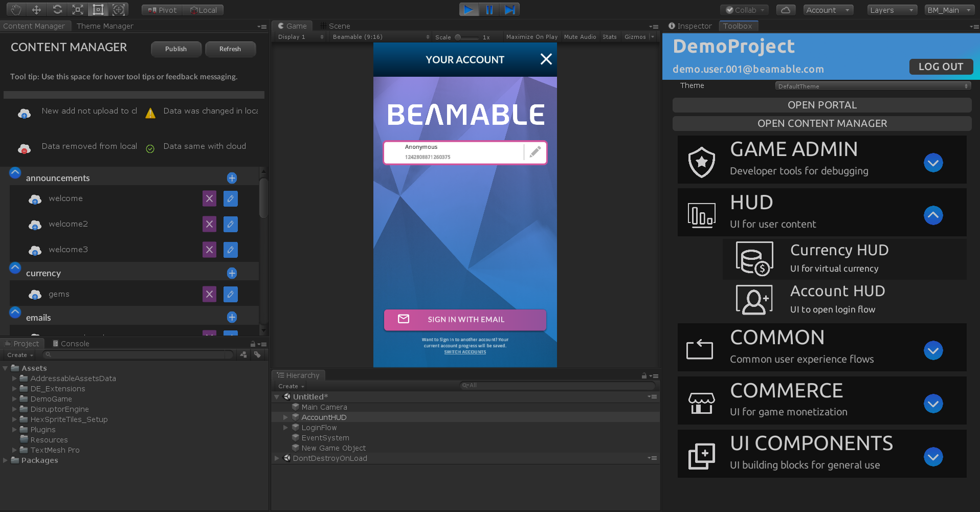The width and height of the screenshot is (980, 512).
Task: Switch to the Inspector tab
Action: pyautogui.click(x=690, y=26)
